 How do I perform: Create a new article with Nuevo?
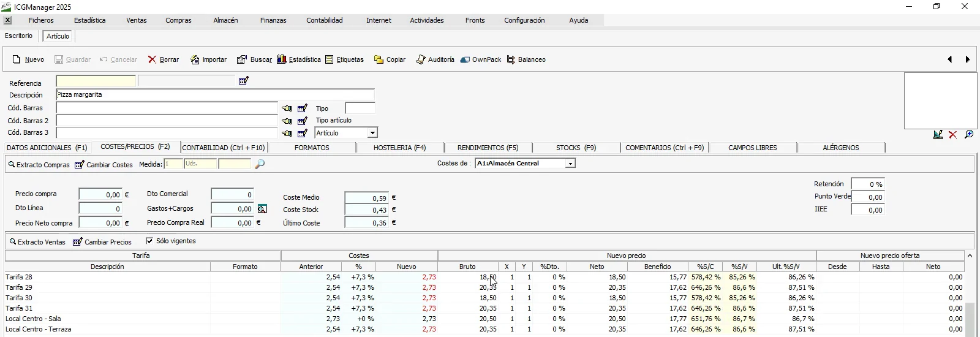pyautogui.click(x=28, y=59)
